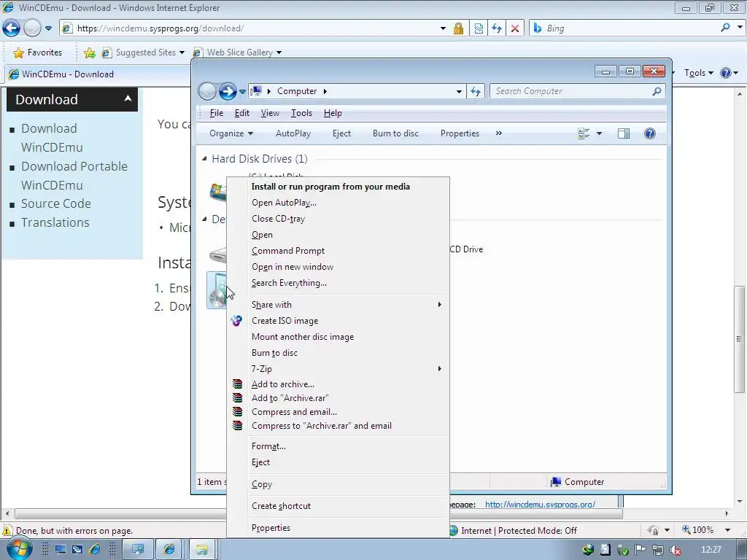This screenshot has height=560, width=747.
Task: Click the Download Portable WinCDEmu link
Action: click(74, 176)
